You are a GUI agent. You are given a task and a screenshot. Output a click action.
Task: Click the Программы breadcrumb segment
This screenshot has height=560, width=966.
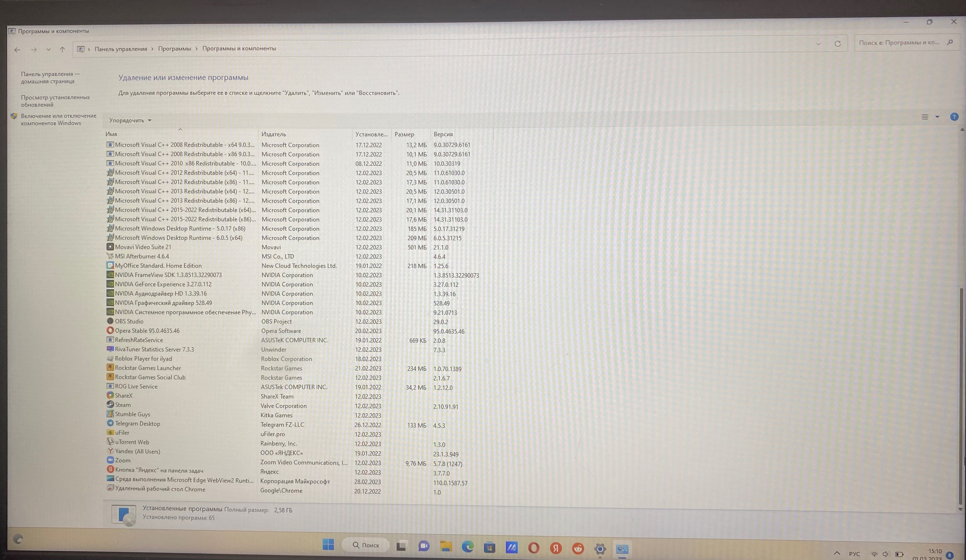[174, 49]
